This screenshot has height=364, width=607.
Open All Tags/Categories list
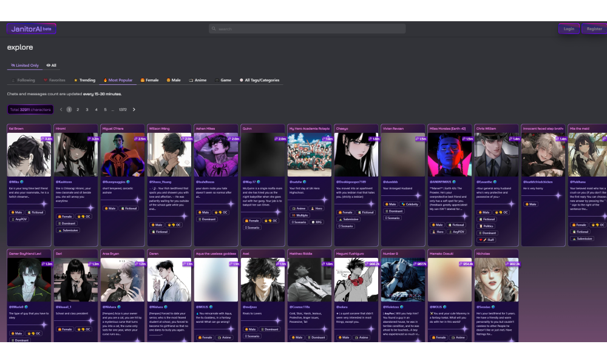pyautogui.click(x=259, y=80)
